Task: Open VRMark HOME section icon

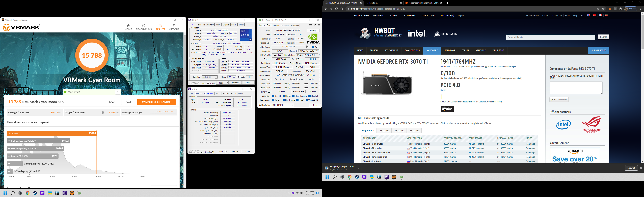Action: tap(128, 25)
